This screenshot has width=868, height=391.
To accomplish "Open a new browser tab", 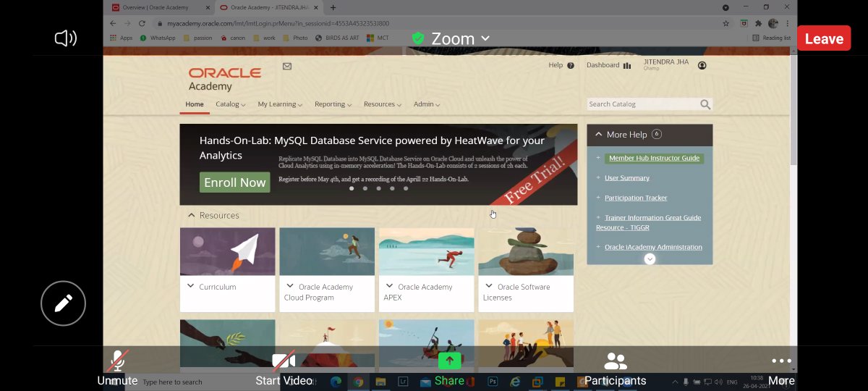I will click(x=333, y=7).
